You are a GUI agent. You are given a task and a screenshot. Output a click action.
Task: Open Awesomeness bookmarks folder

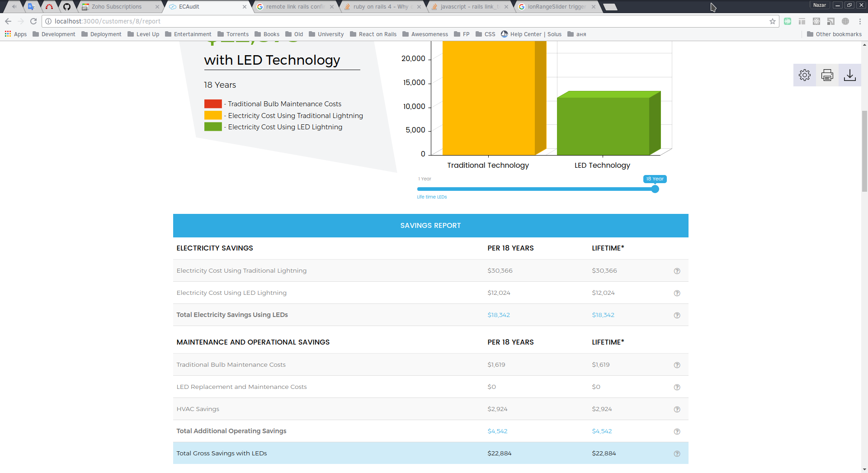(x=425, y=34)
